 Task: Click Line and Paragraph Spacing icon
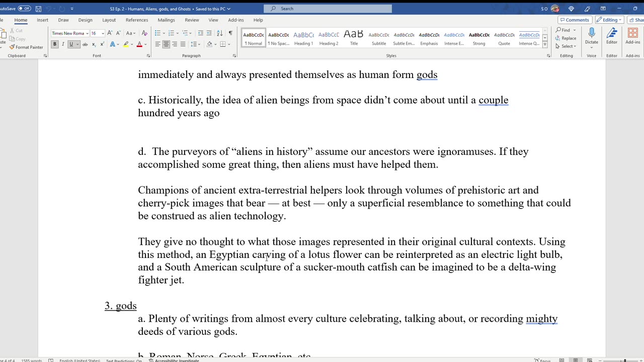[x=194, y=44]
